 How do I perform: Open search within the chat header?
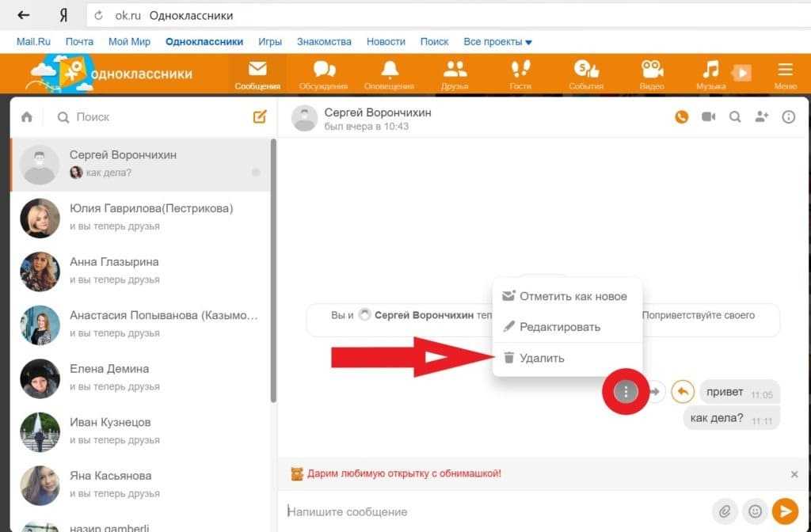tap(735, 117)
